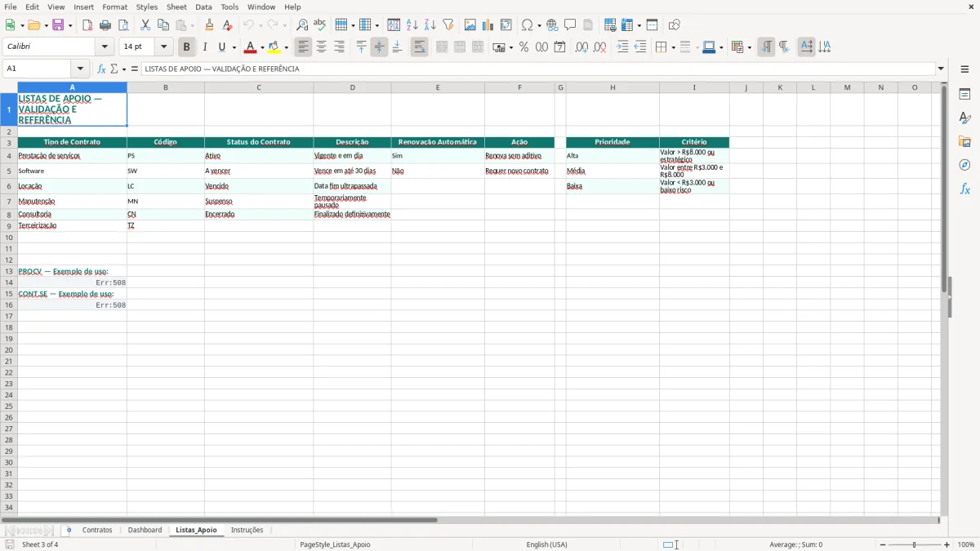The height and width of the screenshot is (551, 980).
Task: Insert or edit pivot table
Action: click(506, 25)
